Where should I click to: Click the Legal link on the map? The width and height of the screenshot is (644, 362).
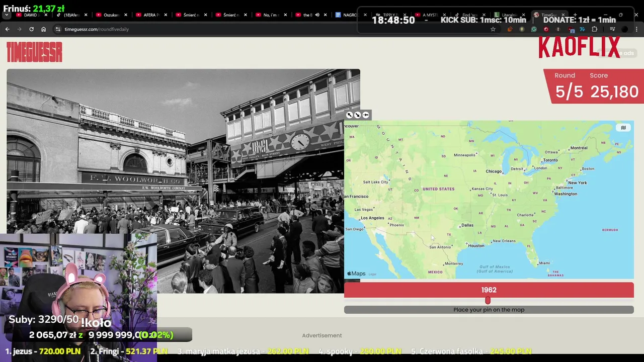click(372, 274)
